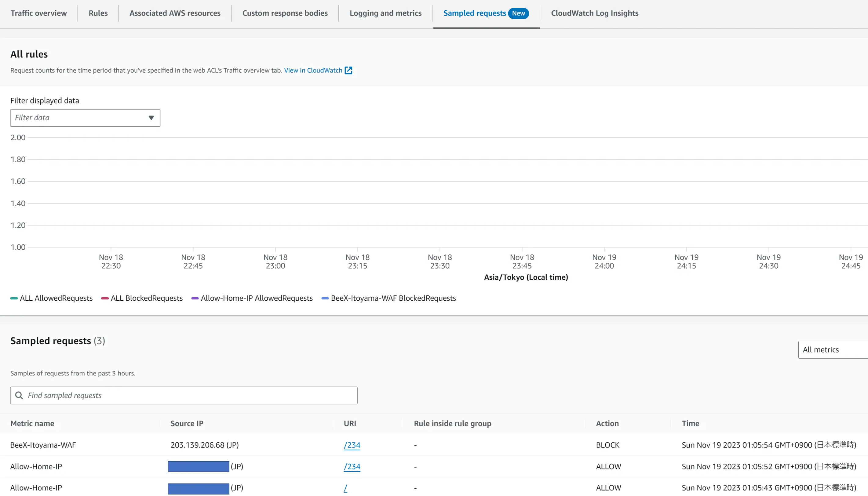The image size is (868, 496).
Task: Toggle ALL AllowedRequests legend swatch
Action: [x=14, y=299]
